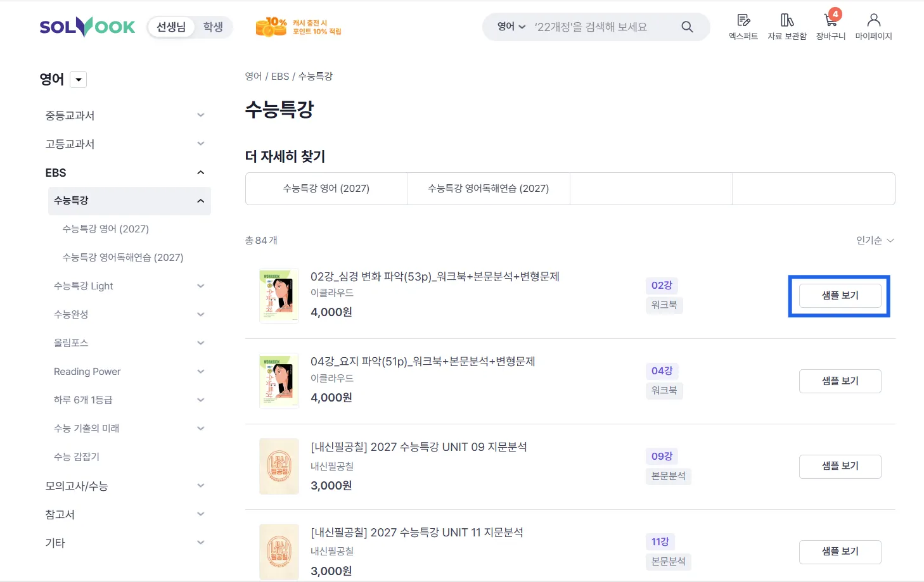Click 수능특강 in the breadcrumb
The image size is (924, 582).
[x=316, y=76]
